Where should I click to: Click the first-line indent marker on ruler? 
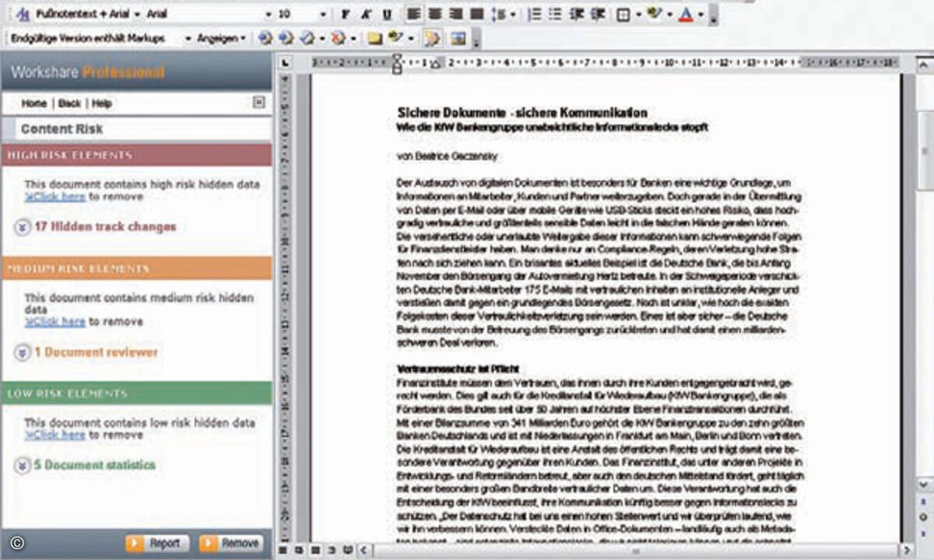pos(397,58)
